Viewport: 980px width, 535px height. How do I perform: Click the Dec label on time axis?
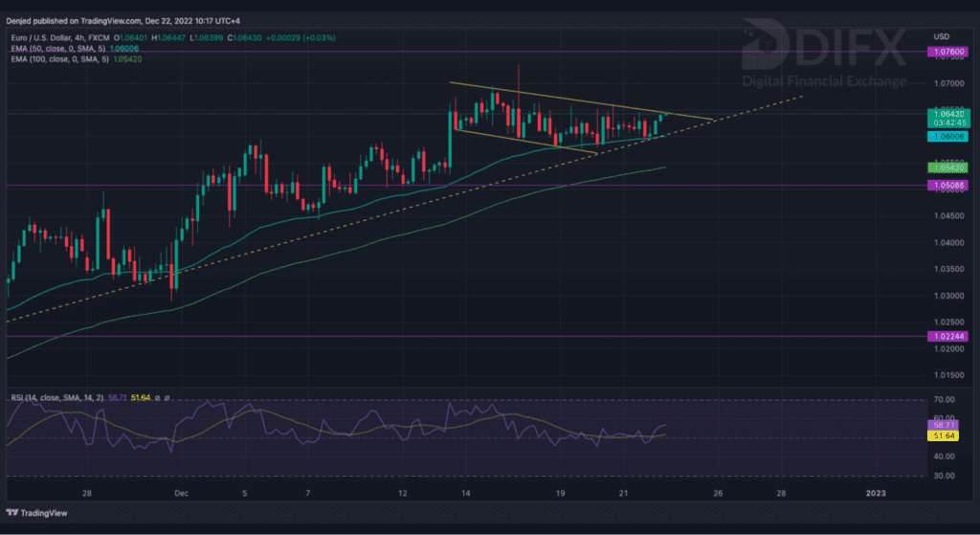tap(182, 494)
